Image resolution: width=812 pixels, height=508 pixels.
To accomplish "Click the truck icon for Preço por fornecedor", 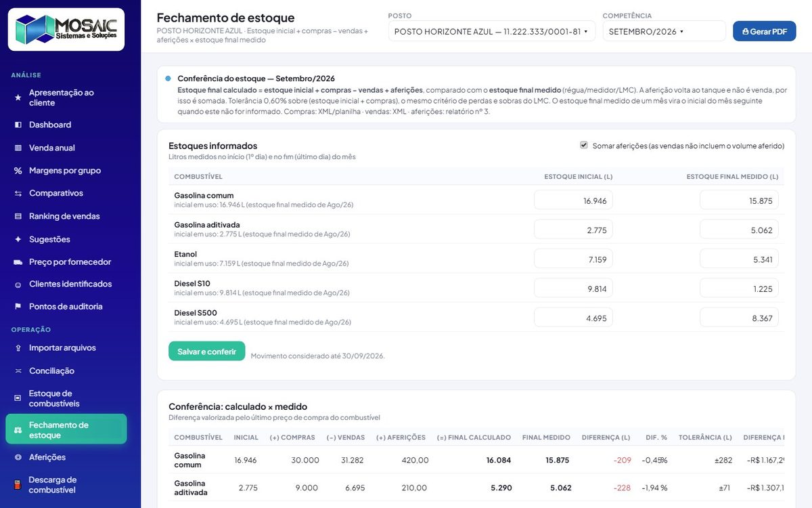I will point(18,262).
